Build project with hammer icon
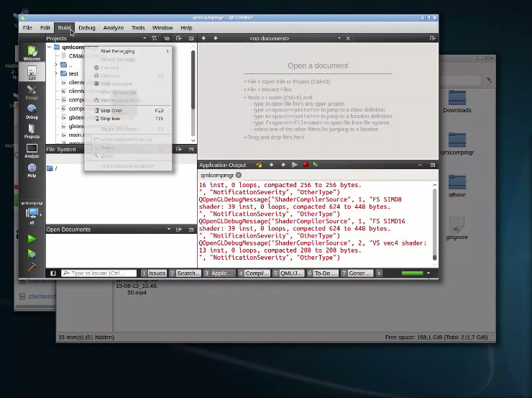The image size is (532, 398). [x=32, y=267]
